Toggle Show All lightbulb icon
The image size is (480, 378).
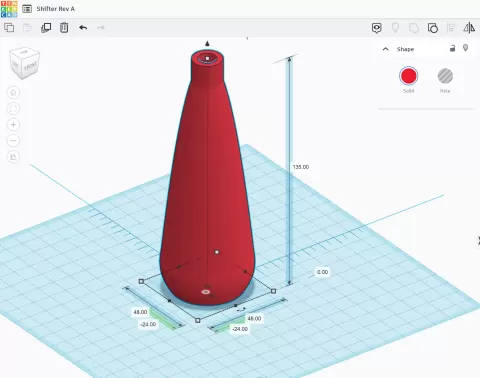[395, 28]
